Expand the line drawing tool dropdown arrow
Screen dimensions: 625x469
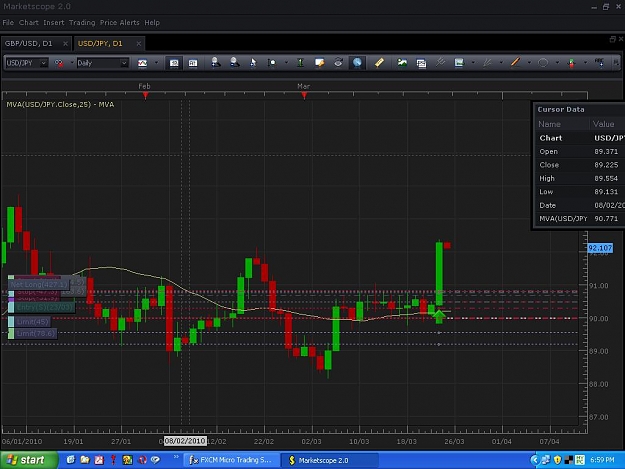tap(529, 63)
